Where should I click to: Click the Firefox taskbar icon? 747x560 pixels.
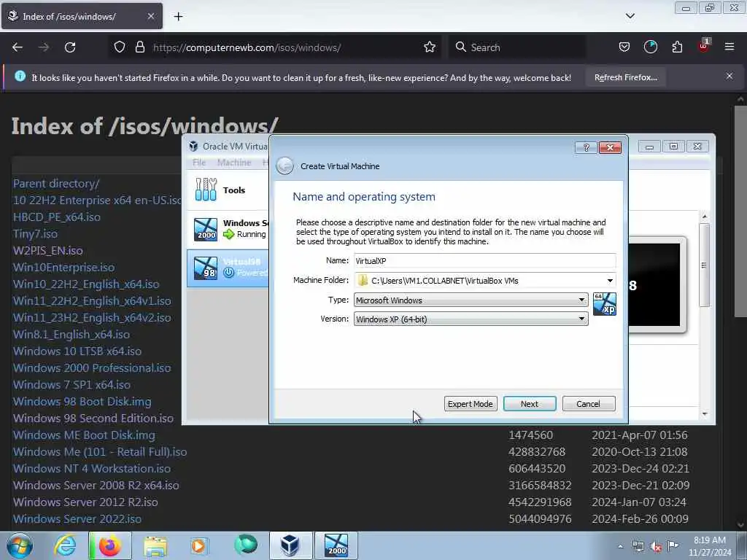pyautogui.click(x=109, y=545)
